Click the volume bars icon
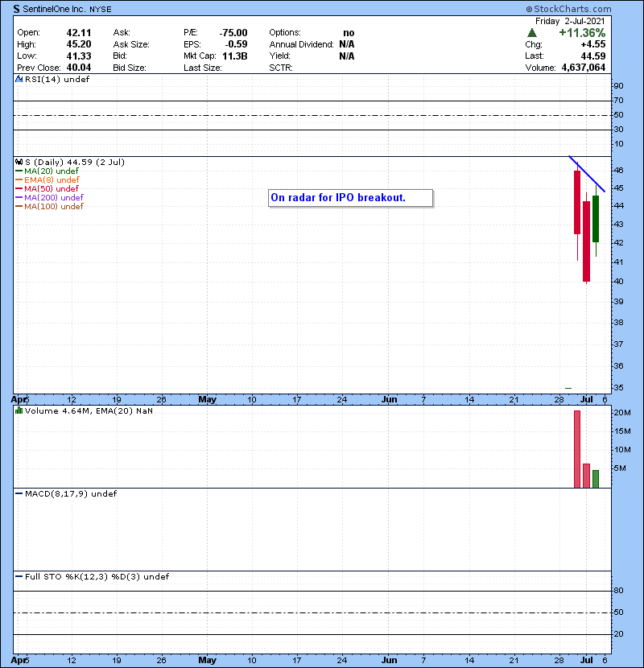Screen dimensions: 644x668 coord(19,410)
